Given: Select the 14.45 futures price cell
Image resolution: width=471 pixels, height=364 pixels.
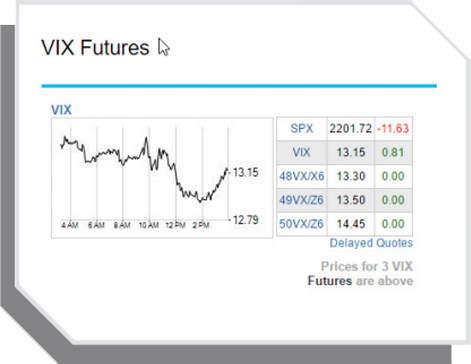Looking at the screenshot, I should (x=350, y=224).
